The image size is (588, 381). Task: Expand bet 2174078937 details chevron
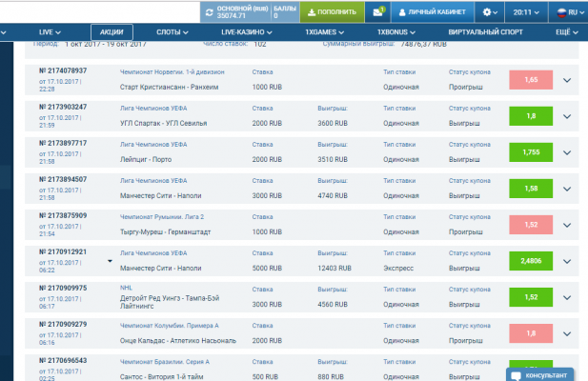coord(567,80)
